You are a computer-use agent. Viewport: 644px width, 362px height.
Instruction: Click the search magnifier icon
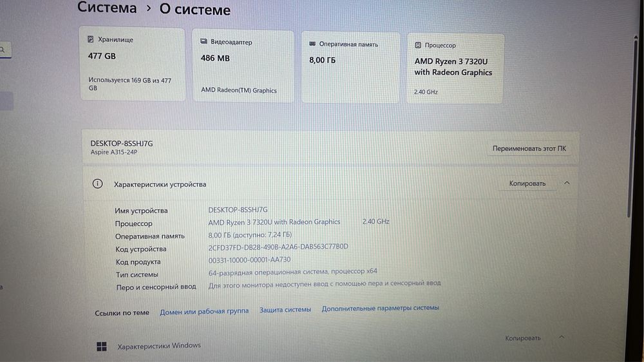click(3, 50)
